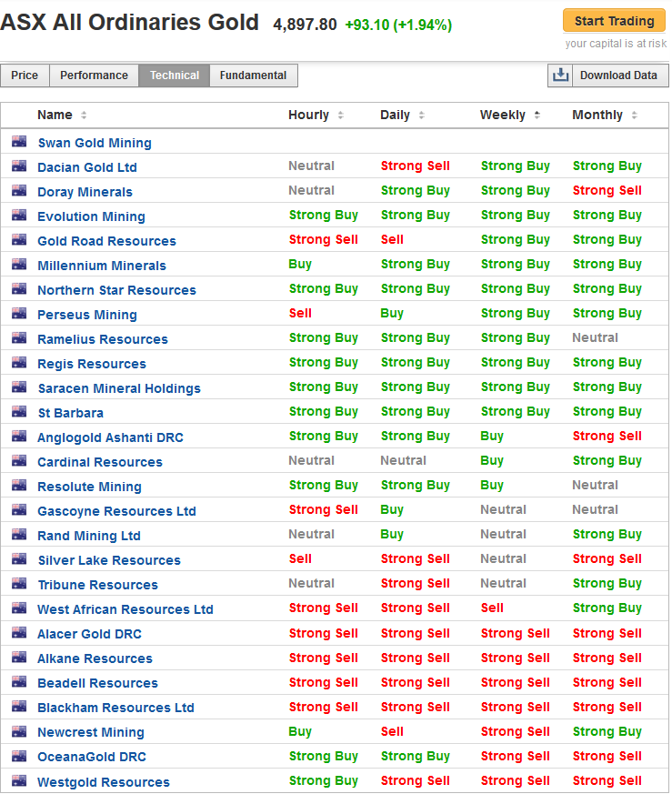
Task: Open St Barbara link
Action: 71,413
